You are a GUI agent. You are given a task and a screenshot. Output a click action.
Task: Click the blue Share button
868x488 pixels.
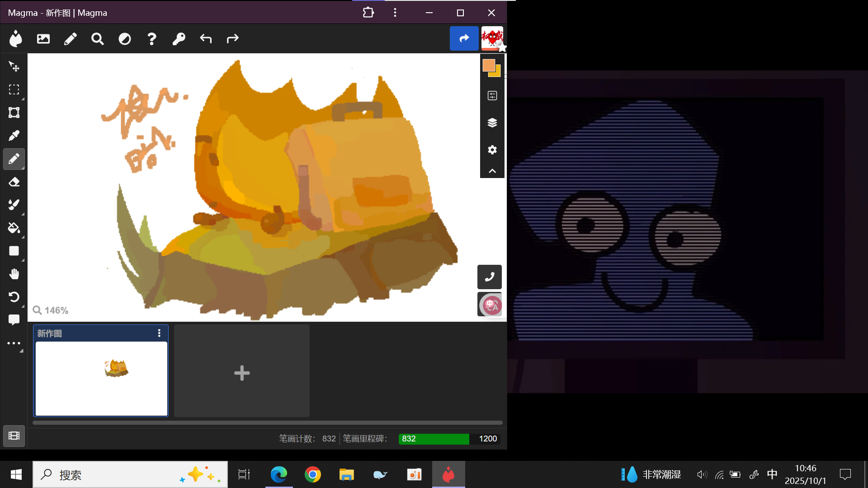pos(464,38)
